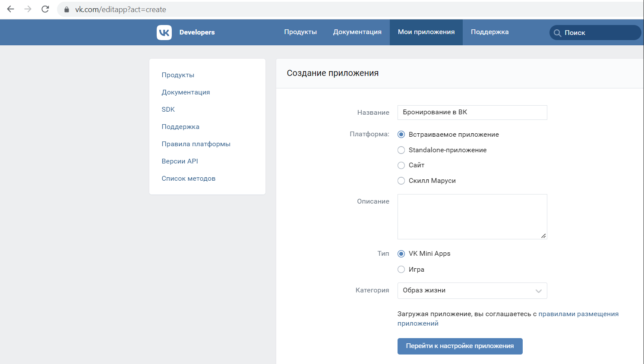Screen dimensions: 644x364
Task: Click the Developers header title
Action: (x=197, y=32)
